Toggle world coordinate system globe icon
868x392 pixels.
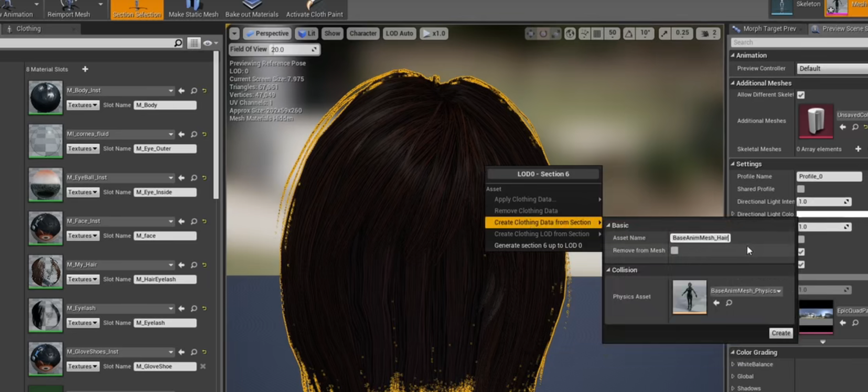pyautogui.click(x=570, y=34)
